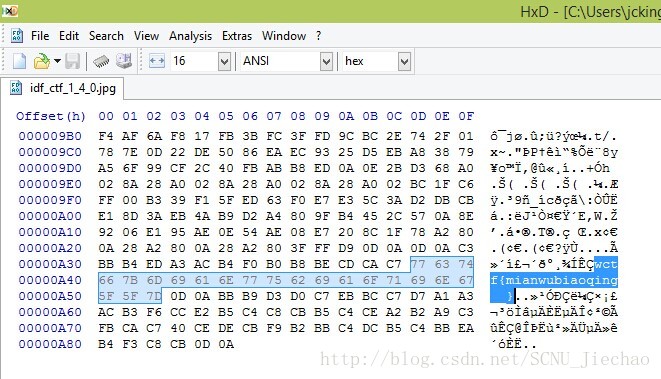Viewport: 661px width, 379px height.
Task: Open the Window menu
Action: [x=284, y=36]
